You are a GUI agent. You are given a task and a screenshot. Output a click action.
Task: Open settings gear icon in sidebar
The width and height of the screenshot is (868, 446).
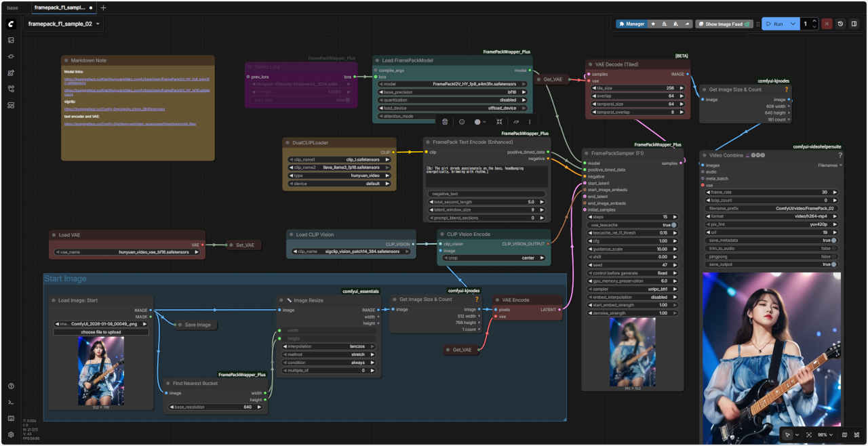pyautogui.click(x=11, y=434)
